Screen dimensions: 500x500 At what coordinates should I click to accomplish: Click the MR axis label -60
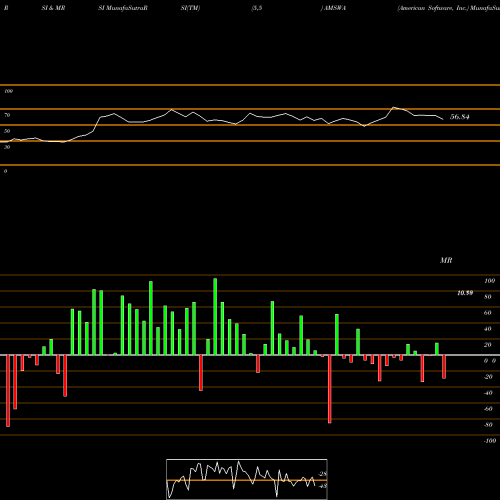tap(488, 409)
